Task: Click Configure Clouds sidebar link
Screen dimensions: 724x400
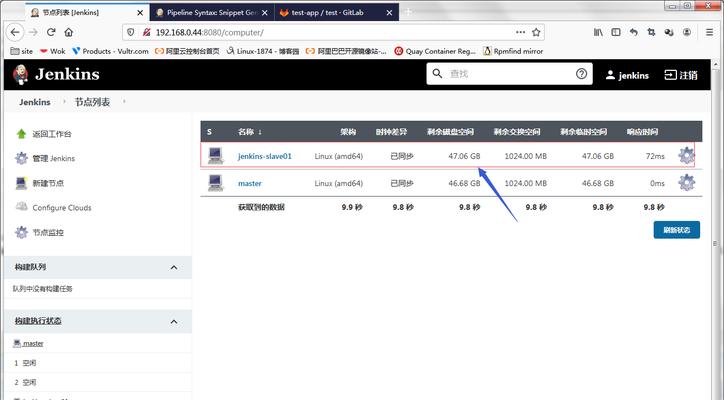Action: click(62, 208)
